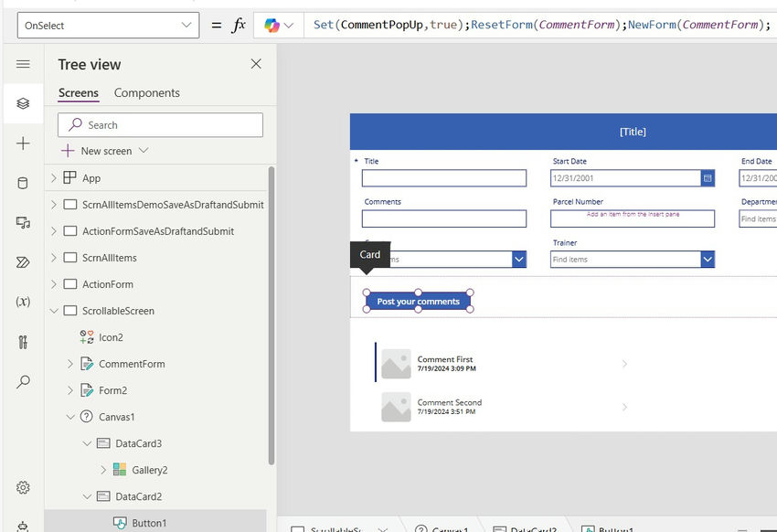Open Power Automate flows icon
Screen dimensions: 777x532
[x=23, y=262]
